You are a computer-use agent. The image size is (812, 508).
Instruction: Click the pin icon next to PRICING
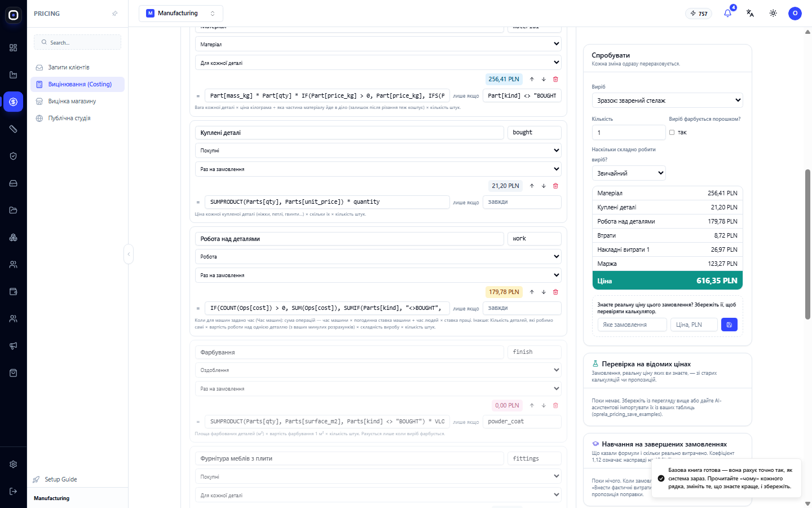(115, 14)
